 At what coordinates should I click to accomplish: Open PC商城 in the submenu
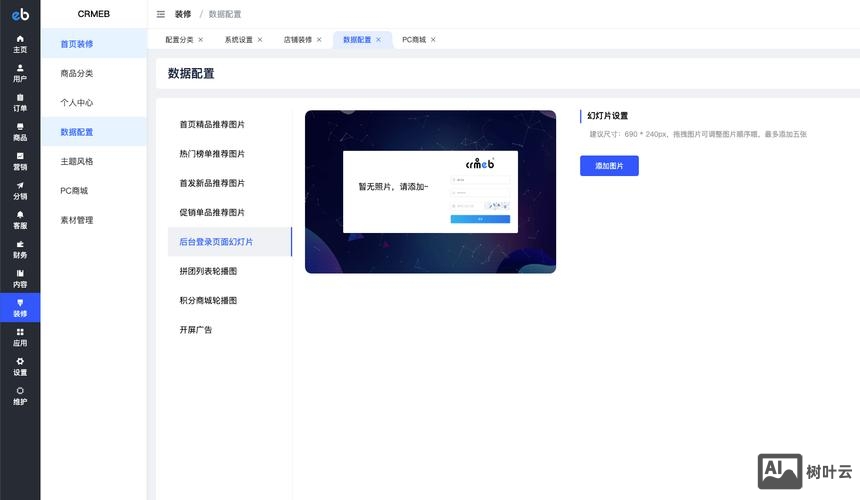tap(94, 191)
